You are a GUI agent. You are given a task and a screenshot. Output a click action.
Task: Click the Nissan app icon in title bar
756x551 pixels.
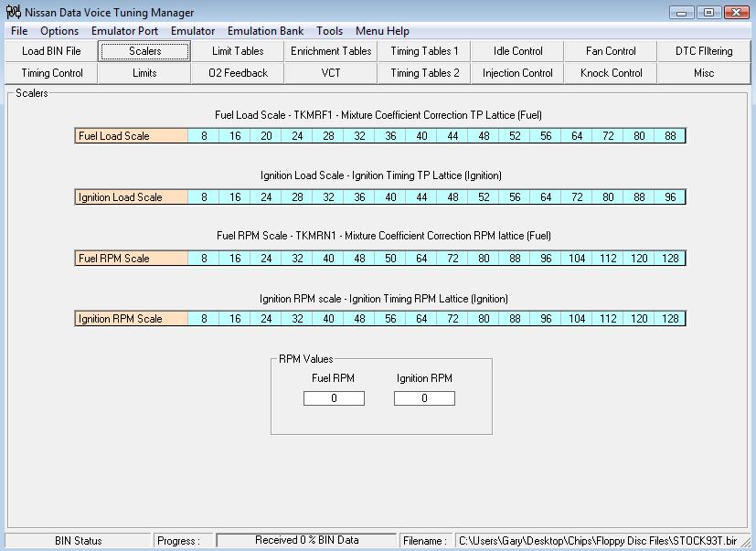[x=13, y=13]
